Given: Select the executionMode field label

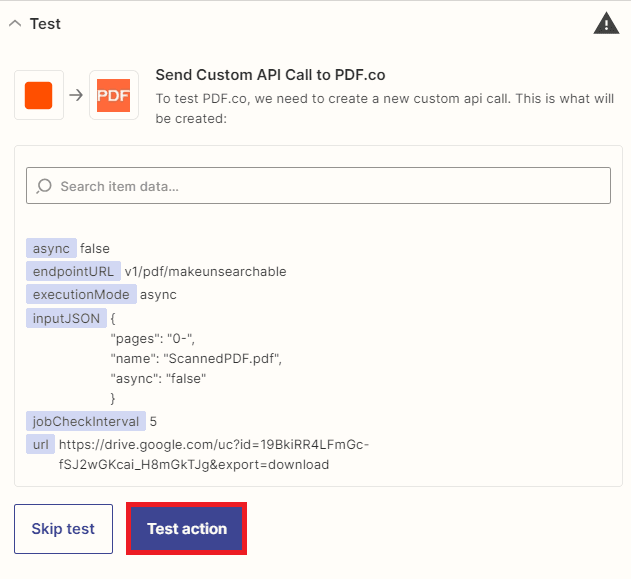Looking at the screenshot, I should coord(81,295).
